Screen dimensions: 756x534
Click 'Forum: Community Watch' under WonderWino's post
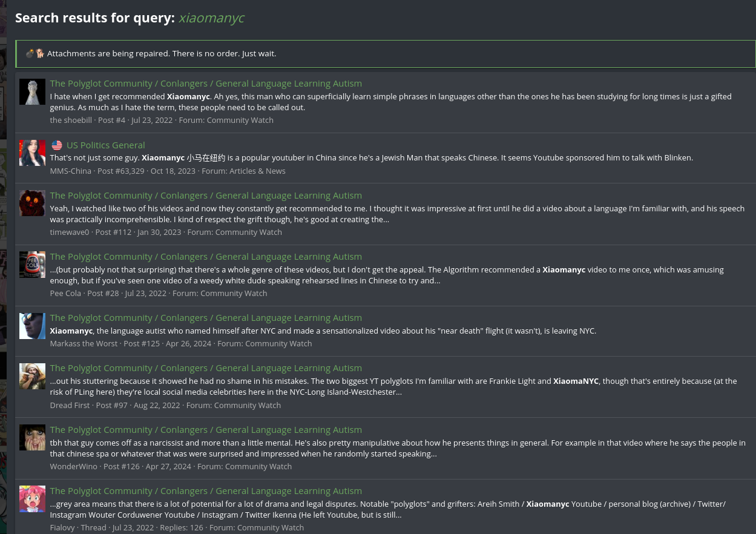(x=245, y=467)
